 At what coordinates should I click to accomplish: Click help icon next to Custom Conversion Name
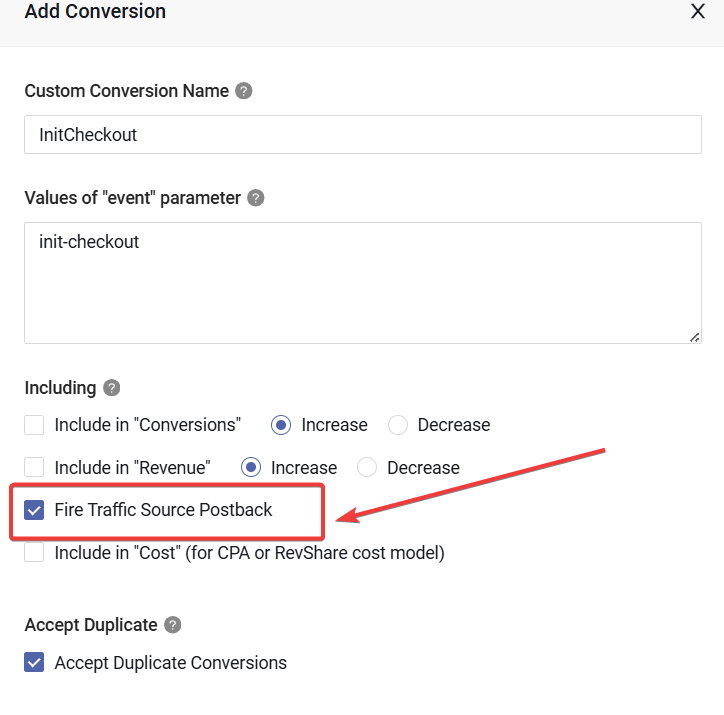(244, 91)
